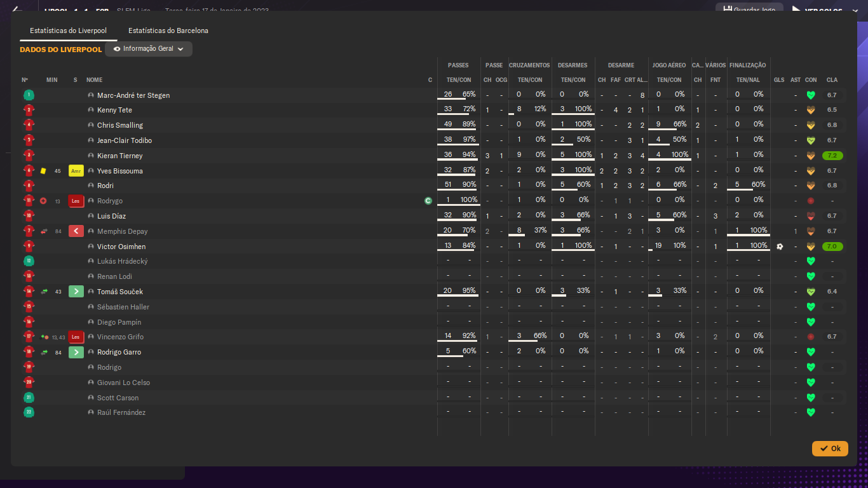Image resolution: width=868 pixels, height=488 pixels.
Task: Open player Rodri
Action: 105,186
